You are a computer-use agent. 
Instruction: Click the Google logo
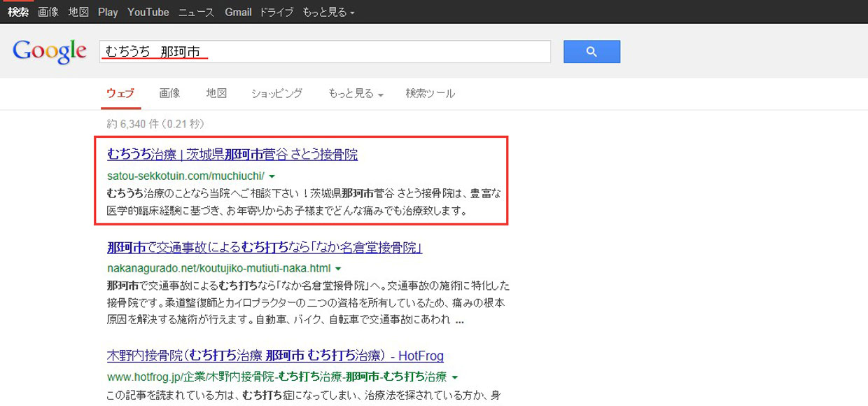(50, 52)
